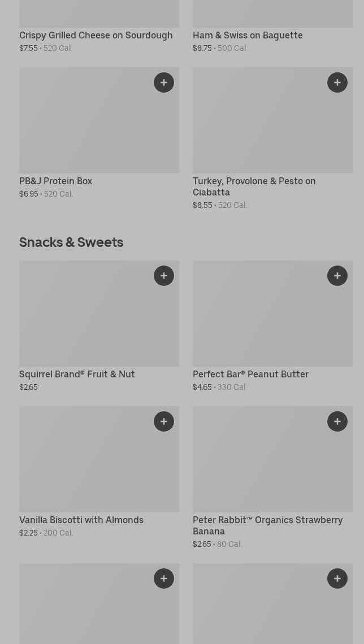The height and width of the screenshot is (644, 364).
Task: Open Crispy Grilled Cheese on Sourdough item
Action: 96,35
